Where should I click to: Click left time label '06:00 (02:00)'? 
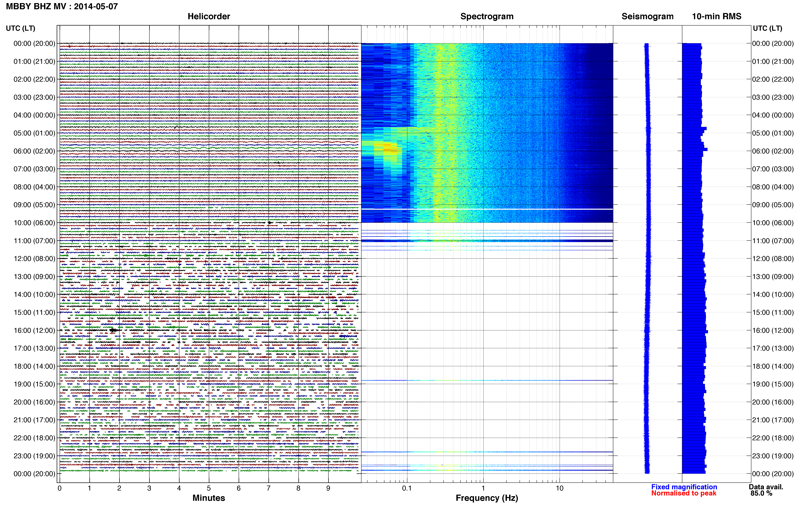34,151
